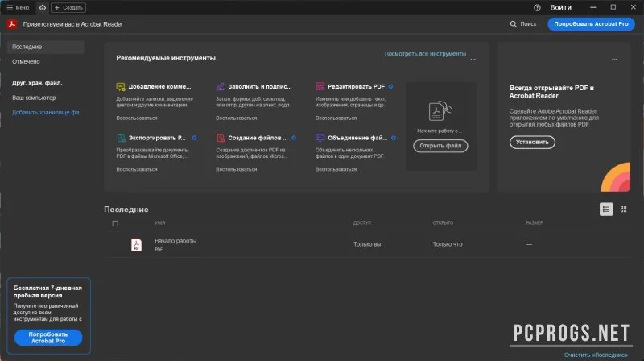Viewport: 644px width, 361px height.
Task: Click the PDF file icon of Начало работы
Action: coord(136,245)
